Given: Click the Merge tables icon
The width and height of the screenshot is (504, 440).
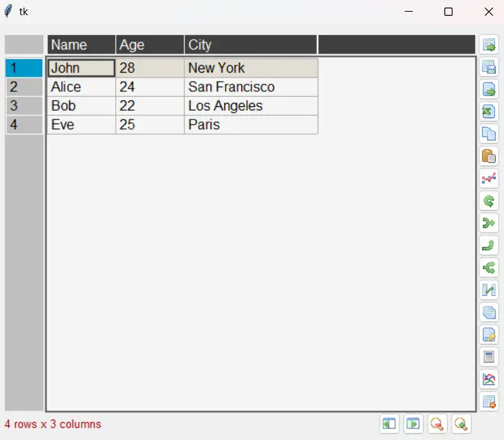Looking at the screenshot, I should point(488,290).
